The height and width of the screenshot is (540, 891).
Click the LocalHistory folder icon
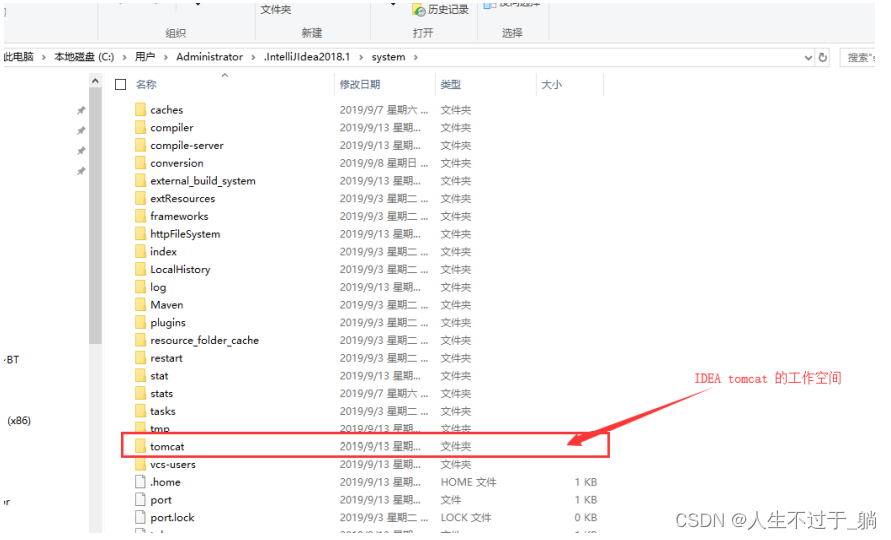coord(140,269)
